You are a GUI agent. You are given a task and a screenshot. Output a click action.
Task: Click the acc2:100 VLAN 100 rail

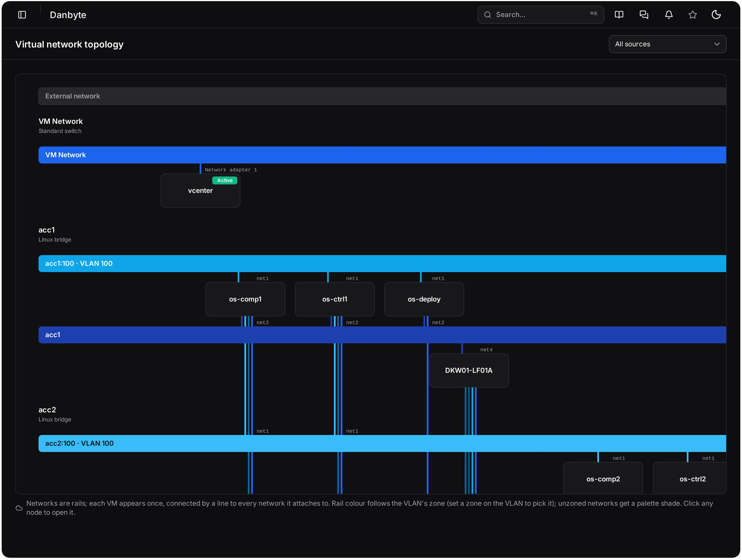[382, 443]
